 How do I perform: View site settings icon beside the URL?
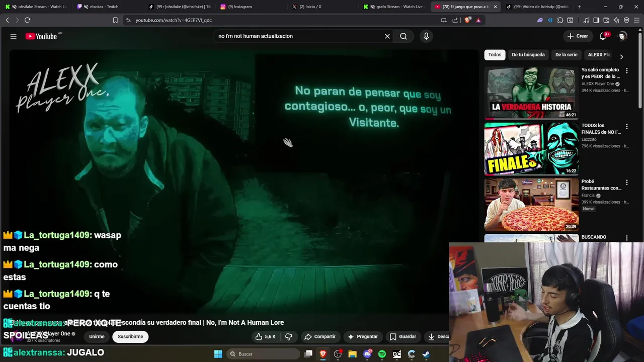click(x=128, y=20)
